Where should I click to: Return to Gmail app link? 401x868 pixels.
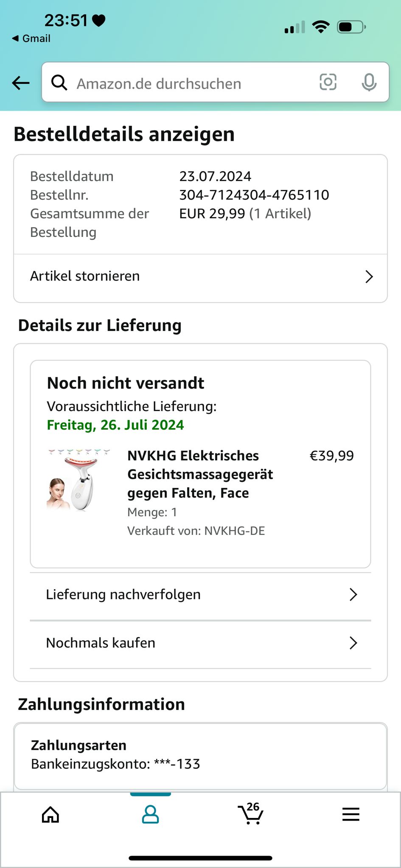[31, 39]
